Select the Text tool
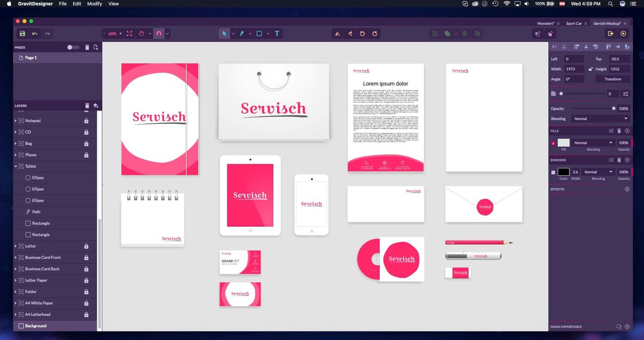 tap(277, 33)
